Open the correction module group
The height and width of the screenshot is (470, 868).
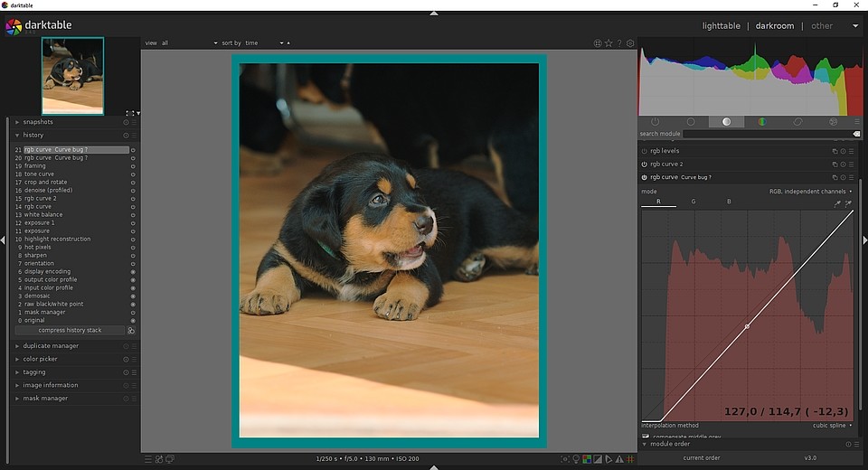(797, 121)
